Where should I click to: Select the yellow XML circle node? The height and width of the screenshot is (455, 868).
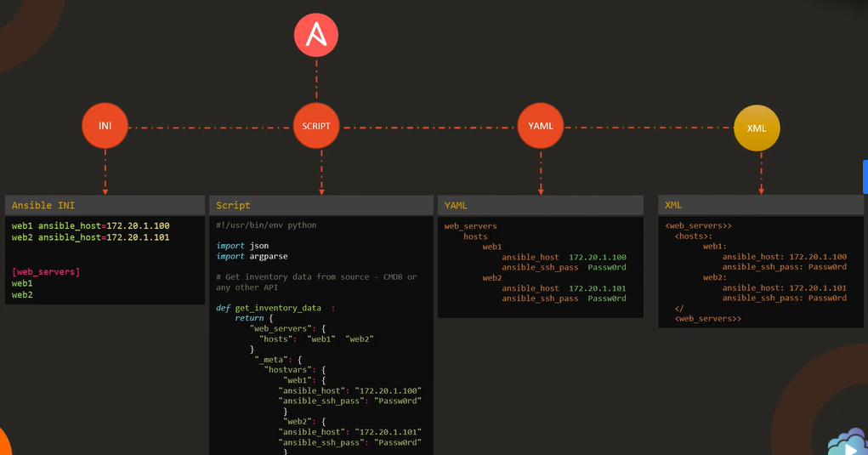coord(757,128)
